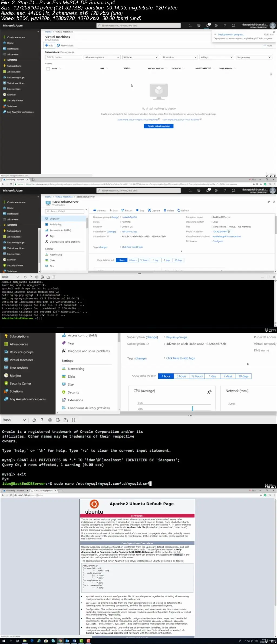
Task: Select the 1 day range beside the selected 1 hour
Action: pos(156,260)
